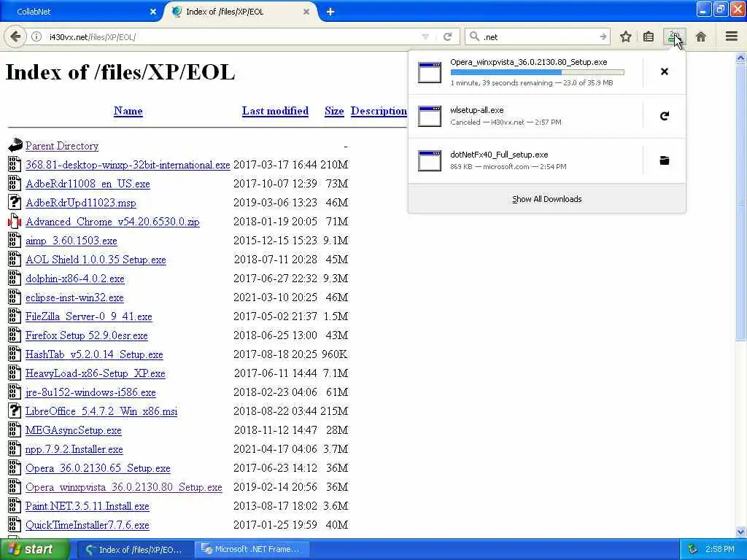Submit search with the go arrow

603,36
